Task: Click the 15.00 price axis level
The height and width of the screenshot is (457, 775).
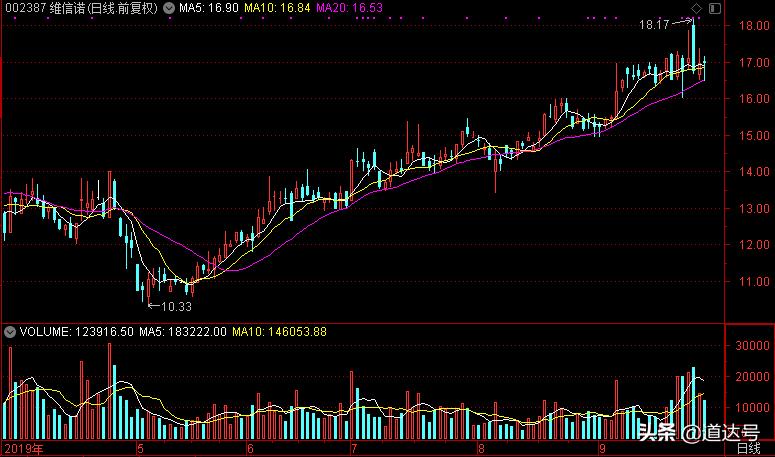Action: (754, 135)
